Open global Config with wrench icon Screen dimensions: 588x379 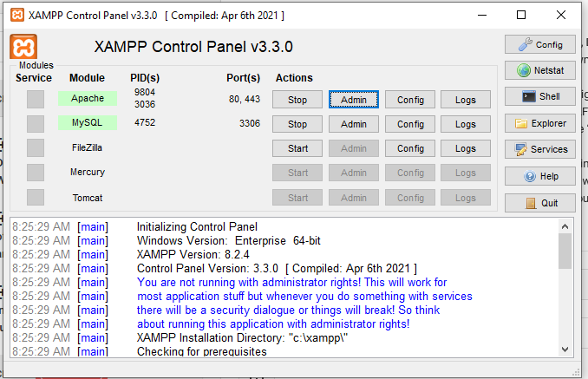[x=540, y=44]
